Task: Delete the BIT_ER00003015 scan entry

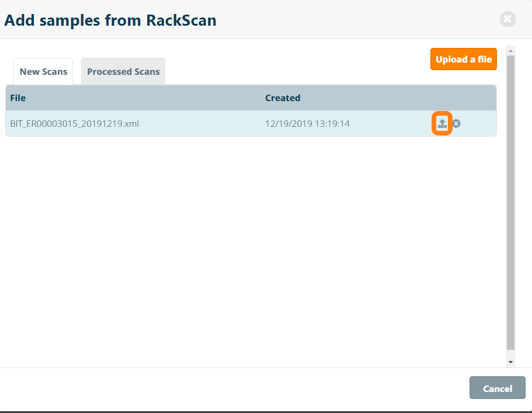Action: (457, 123)
